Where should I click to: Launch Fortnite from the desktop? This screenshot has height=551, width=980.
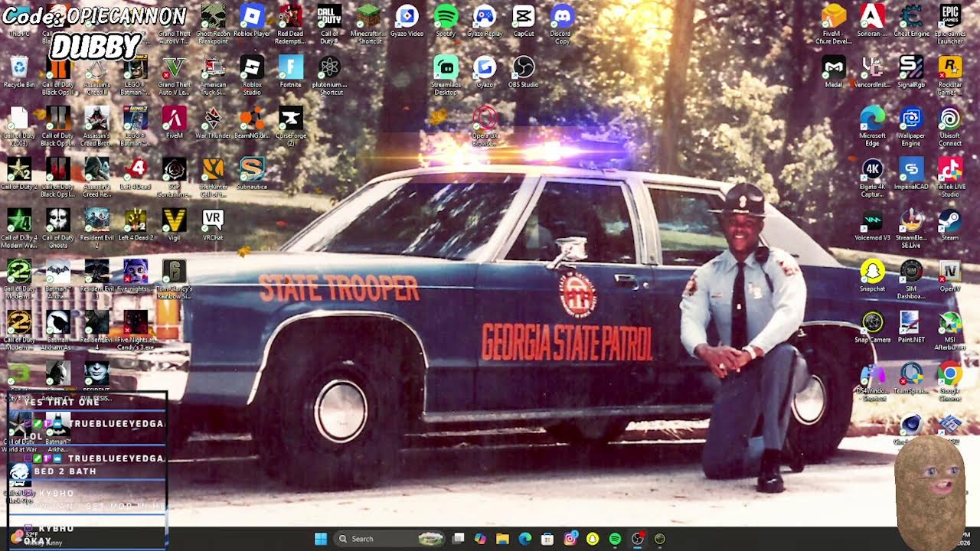[290, 71]
